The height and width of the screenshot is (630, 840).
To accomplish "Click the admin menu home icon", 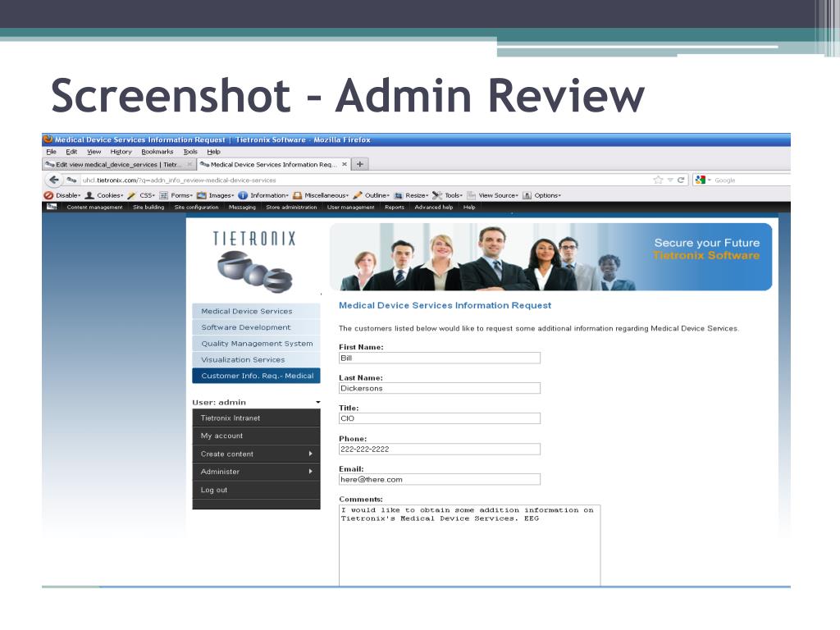I will [52, 207].
